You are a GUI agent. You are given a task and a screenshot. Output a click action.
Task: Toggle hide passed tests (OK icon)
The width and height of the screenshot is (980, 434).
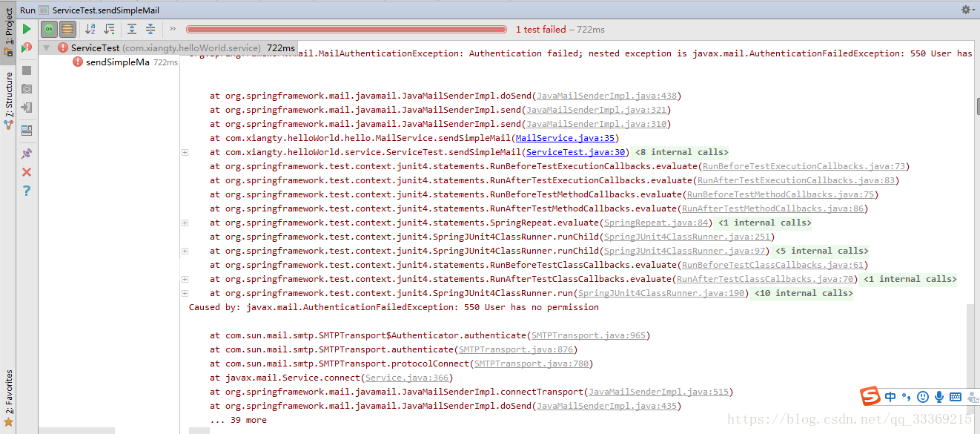[x=49, y=28]
